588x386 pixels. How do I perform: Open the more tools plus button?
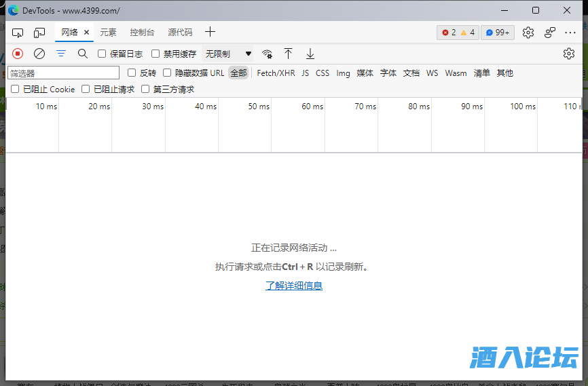210,32
